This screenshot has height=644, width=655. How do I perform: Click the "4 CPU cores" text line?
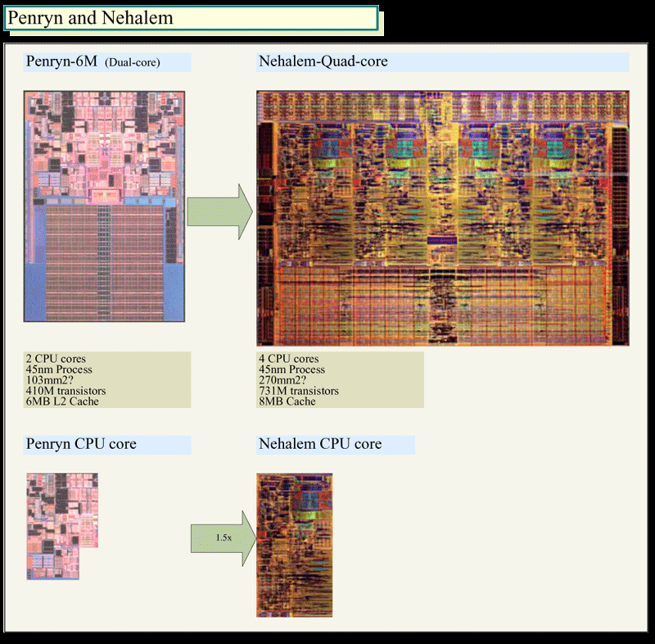click(289, 359)
